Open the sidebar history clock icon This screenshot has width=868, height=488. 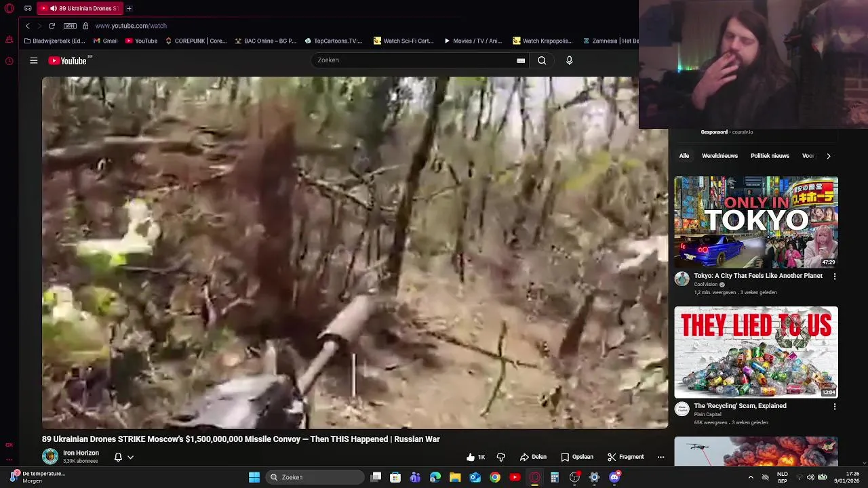(x=9, y=61)
